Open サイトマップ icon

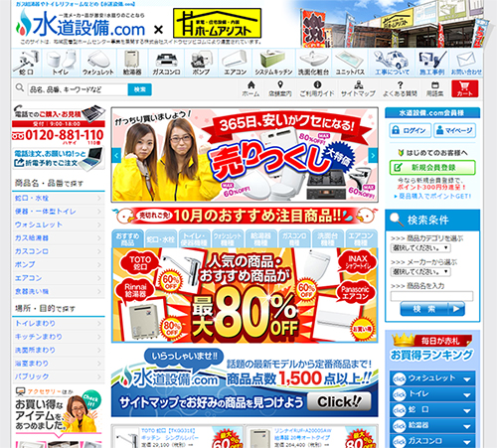[358, 88]
